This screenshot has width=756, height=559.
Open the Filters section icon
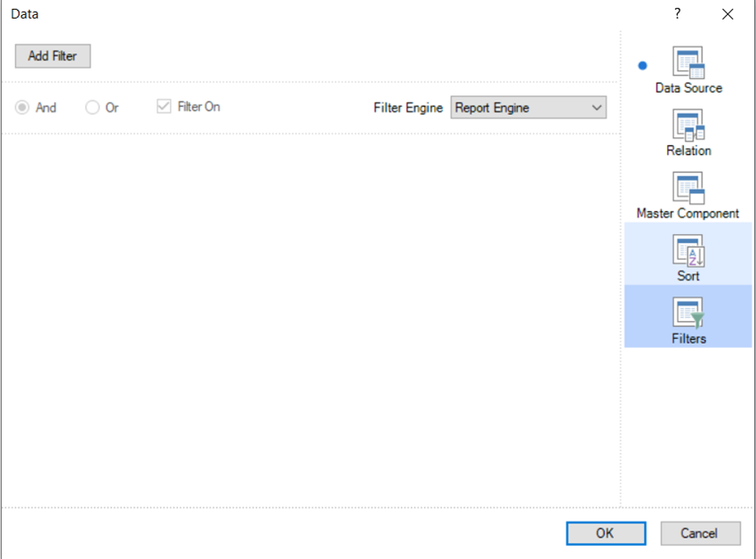pos(688,312)
